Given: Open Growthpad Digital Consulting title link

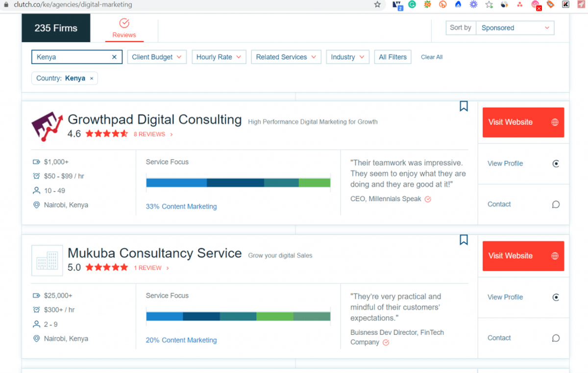Looking at the screenshot, I should (155, 119).
